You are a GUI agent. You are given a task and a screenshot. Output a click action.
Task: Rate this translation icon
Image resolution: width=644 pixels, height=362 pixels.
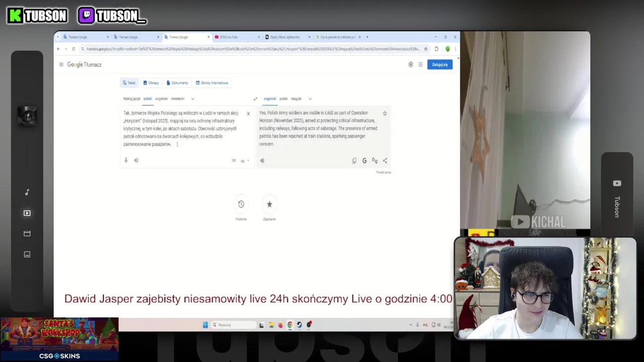tap(375, 160)
